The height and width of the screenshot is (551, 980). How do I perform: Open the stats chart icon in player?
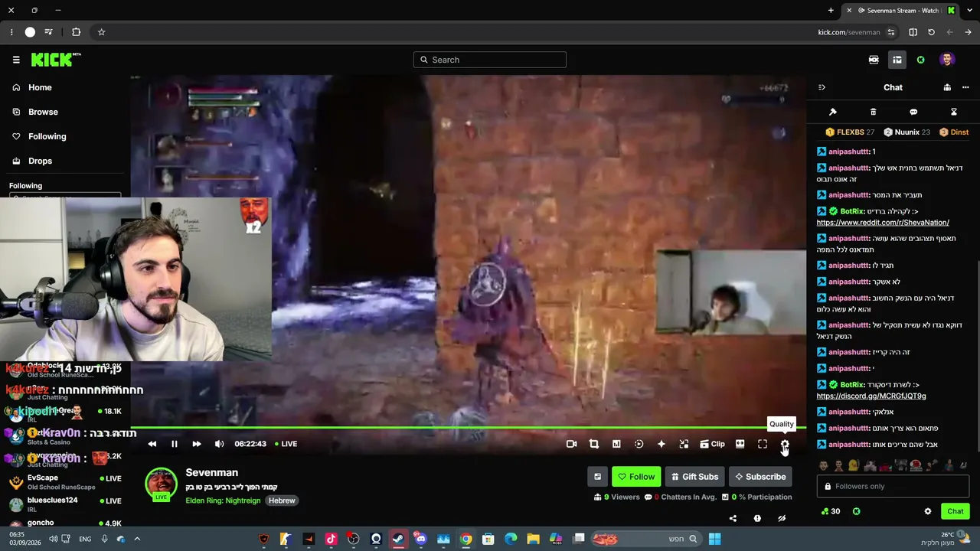[616, 444]
